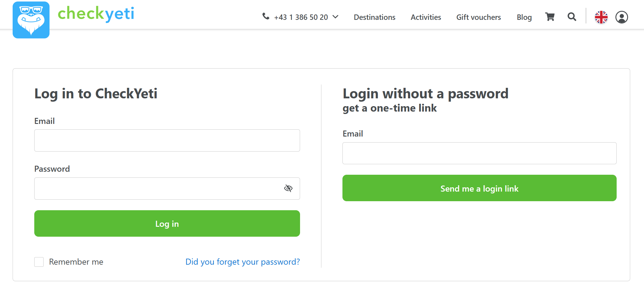Viewport: 644px width, 283px height.
Task: Open the Blog link in header
Action: (524, 17)
